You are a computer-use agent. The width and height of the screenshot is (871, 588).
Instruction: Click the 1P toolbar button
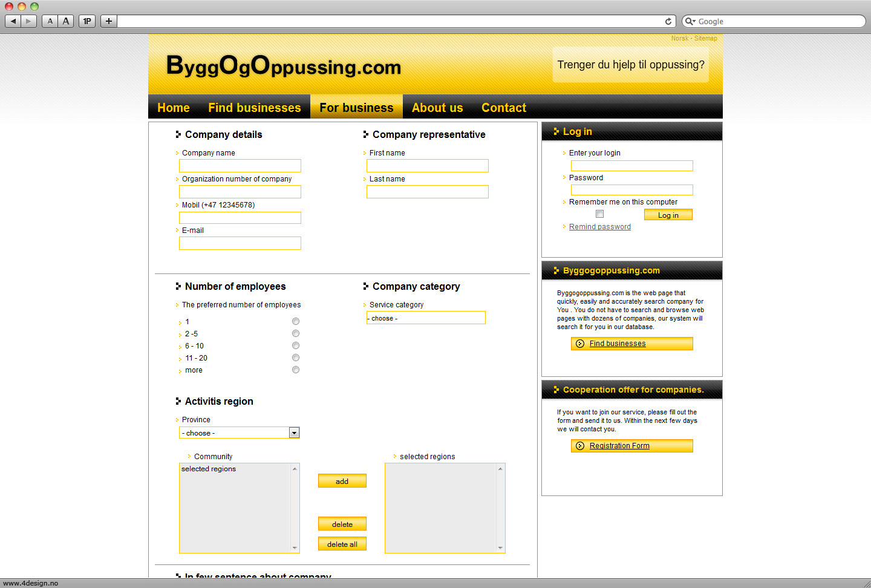point(87,21)
